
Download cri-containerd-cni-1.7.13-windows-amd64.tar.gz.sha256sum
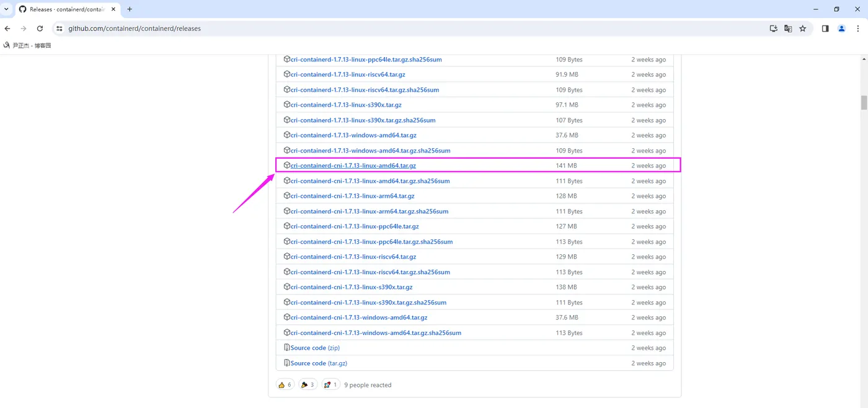click(x=376, y=333)
